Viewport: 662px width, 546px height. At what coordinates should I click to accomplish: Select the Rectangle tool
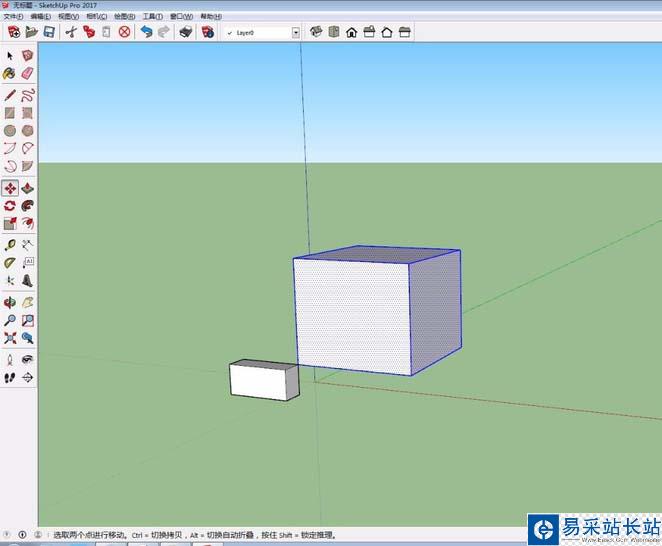click(x=10, y=113)
